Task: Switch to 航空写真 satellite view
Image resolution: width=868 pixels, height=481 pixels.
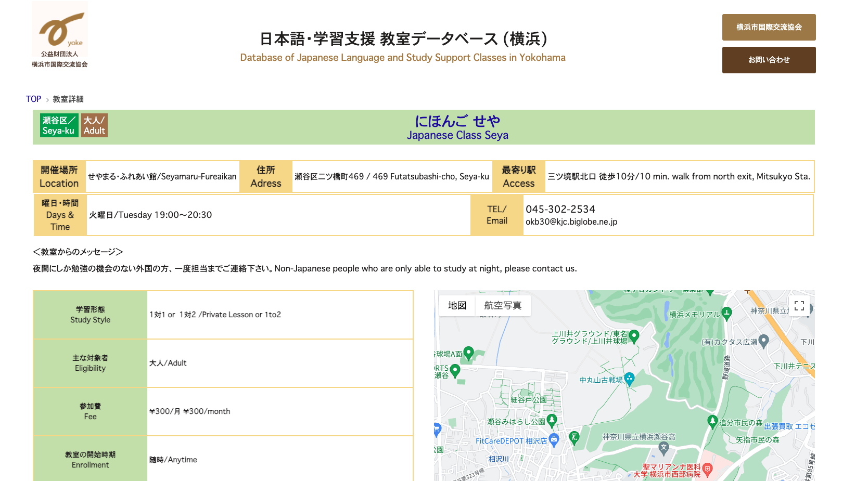Action: [503, 306]
